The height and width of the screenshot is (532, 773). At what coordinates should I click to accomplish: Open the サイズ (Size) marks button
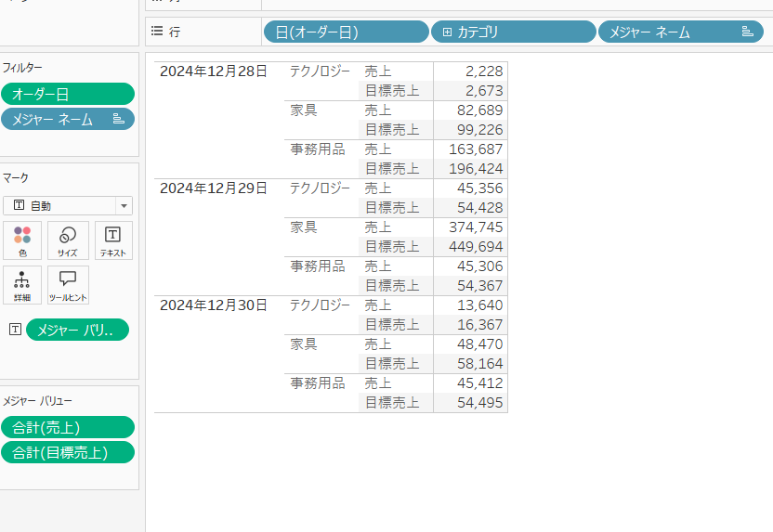click(68, 240)
